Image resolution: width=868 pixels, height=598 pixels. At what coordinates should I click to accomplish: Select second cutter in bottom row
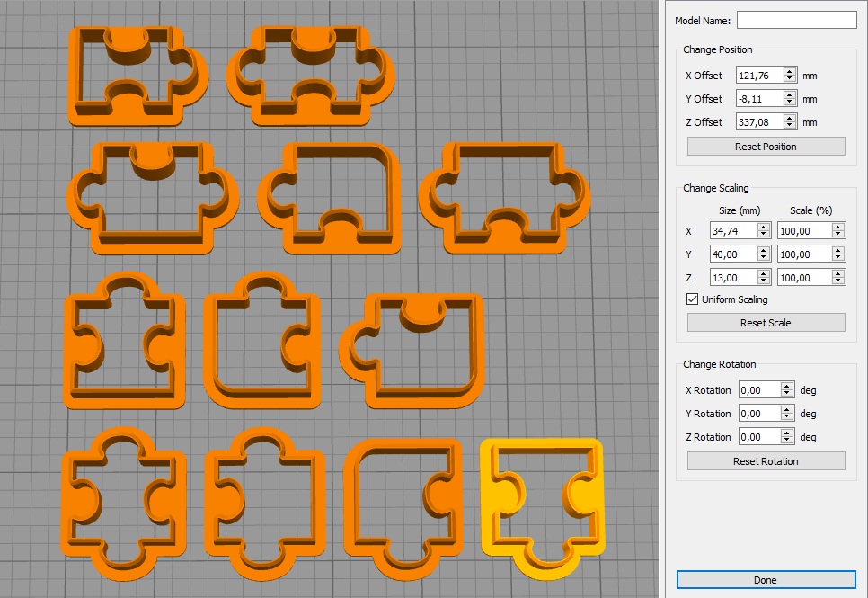(265, 504)
